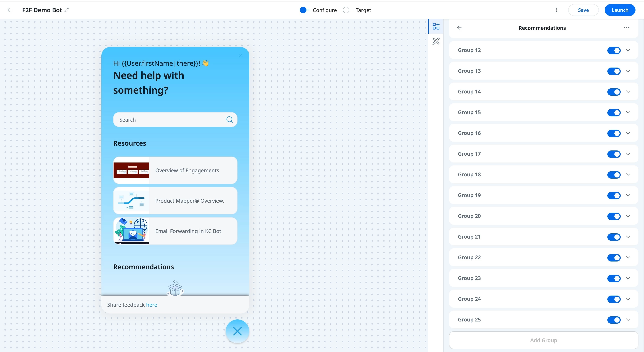The image size is (644, 352).
Task: Expand Group 21 chevron
Action: [x=628, y=237]
